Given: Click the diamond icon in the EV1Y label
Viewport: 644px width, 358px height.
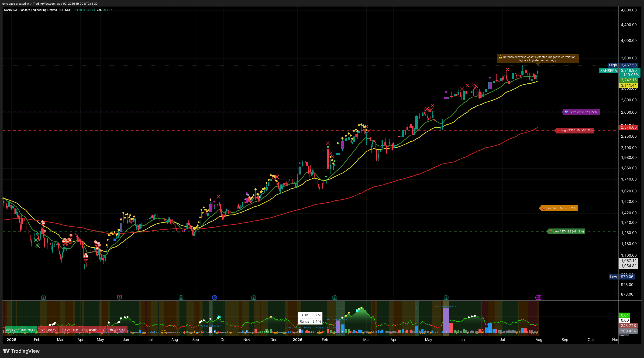Looking at the screenshot, I should point(566,112).
